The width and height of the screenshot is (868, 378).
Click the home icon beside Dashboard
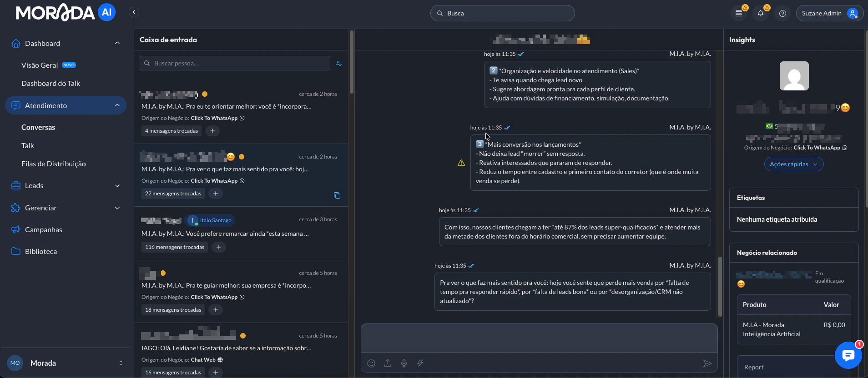pyautogui.click(x=16, y=43)
